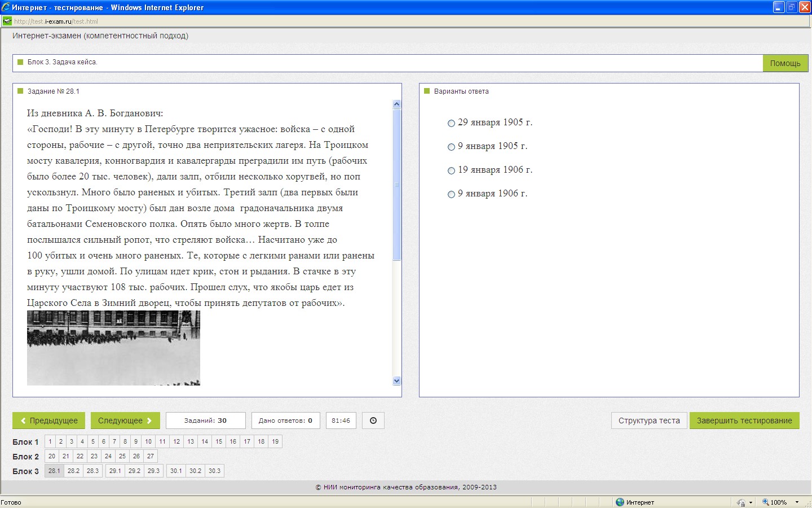The image size is (812, 508).
Task: Jump to question 28.3 in Блок 3
Action: click(x=92, y=471)
